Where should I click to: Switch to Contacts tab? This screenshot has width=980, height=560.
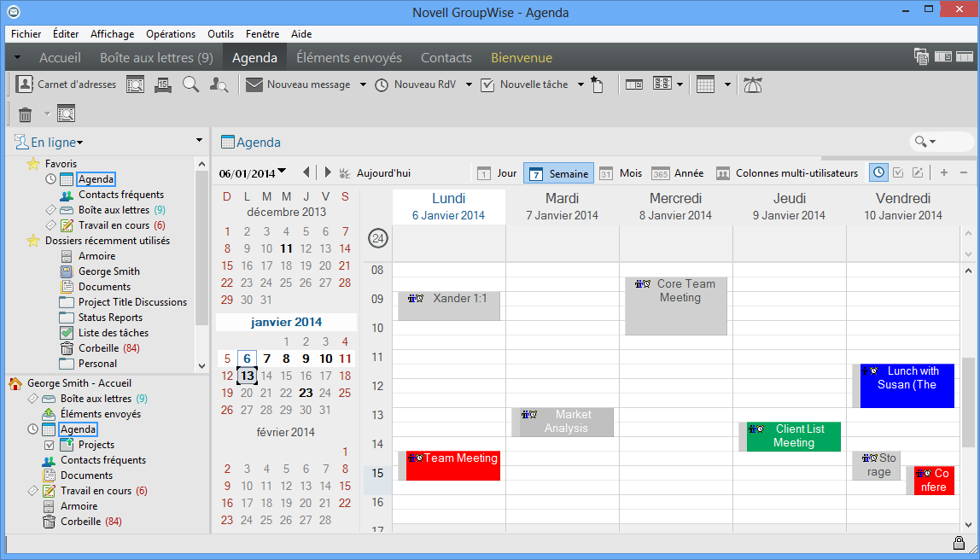pyautogui.click(x=446, y=57)
